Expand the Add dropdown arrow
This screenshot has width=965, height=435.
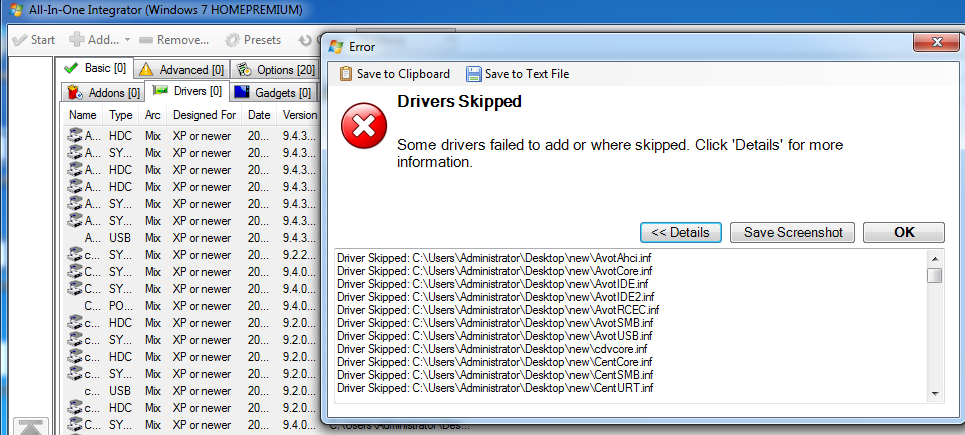[x=127, y=40]
